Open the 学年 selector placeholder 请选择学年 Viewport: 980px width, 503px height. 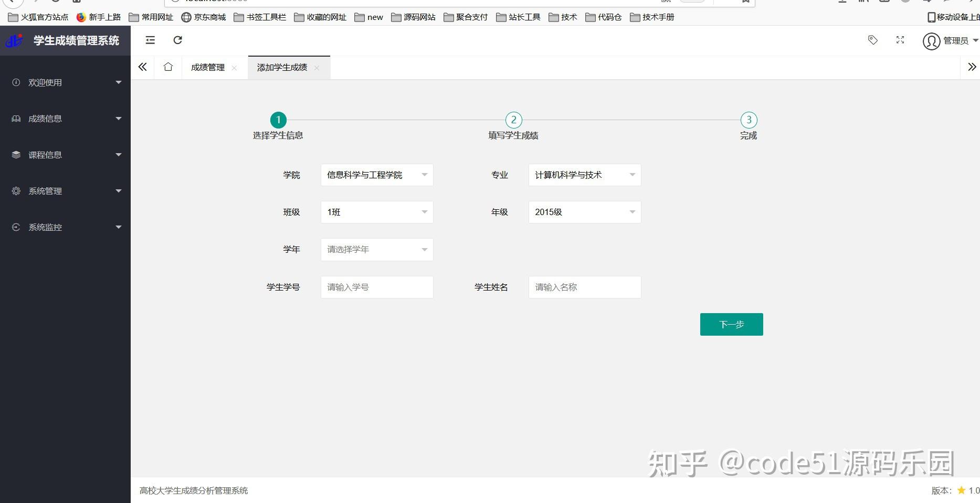tap(376, 249)
